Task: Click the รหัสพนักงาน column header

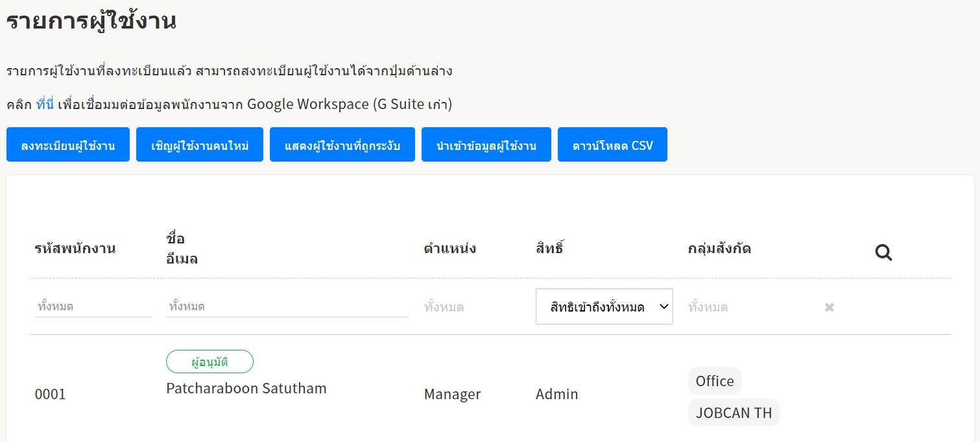Action: (x=75, y=248)
